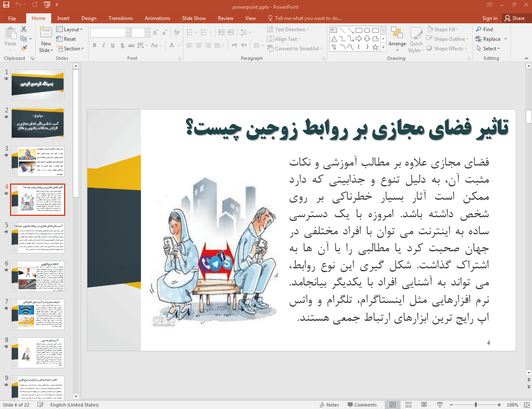Toggle Italic formatting
The width and height of the screenshot is (532, 409).
104,45
